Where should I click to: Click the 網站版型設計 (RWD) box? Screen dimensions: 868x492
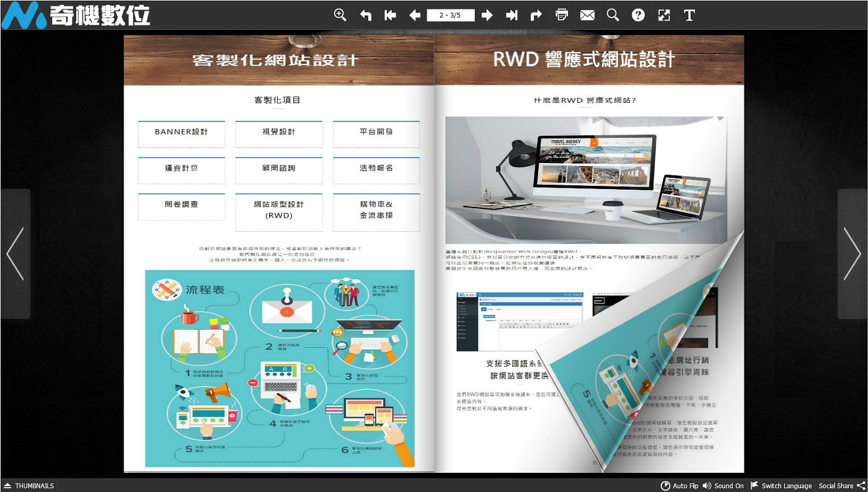click(278, 212)
